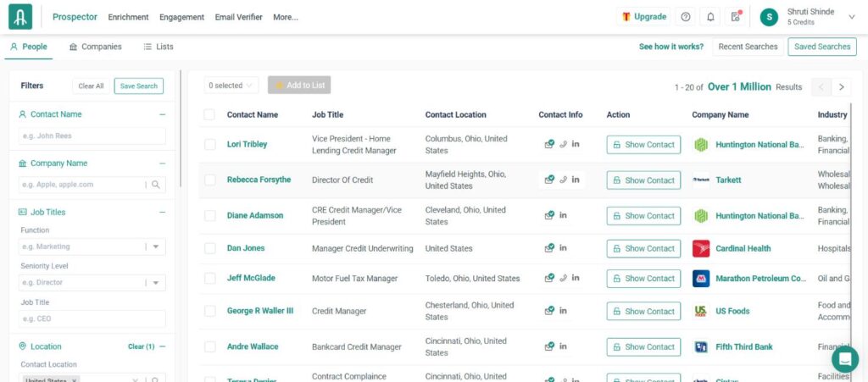868x382 pixels.
Task: Click Lori Tribley's email verified icon
Action: click(549, 144)
